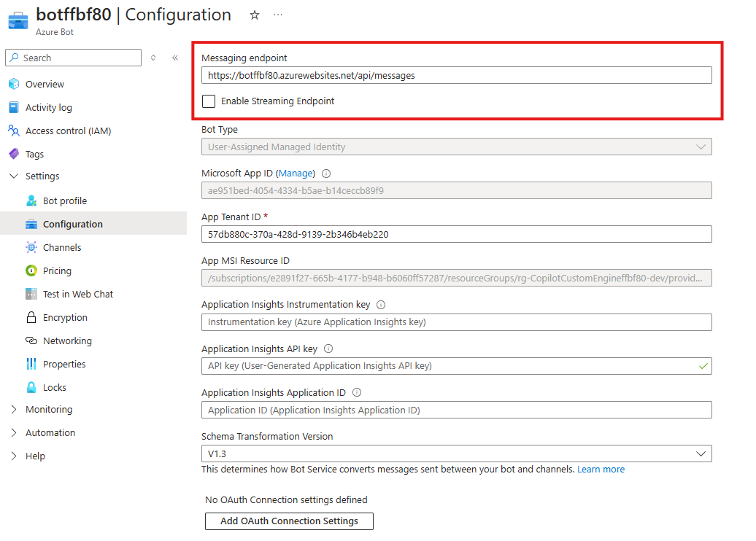Open the more options ellipsis
Screen dimensions: 756x541
pos(278,15)
